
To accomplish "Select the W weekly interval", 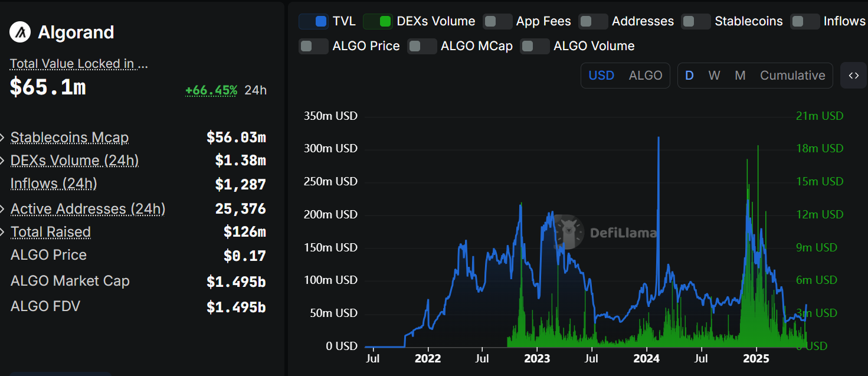I will click(x=714, y=76).
